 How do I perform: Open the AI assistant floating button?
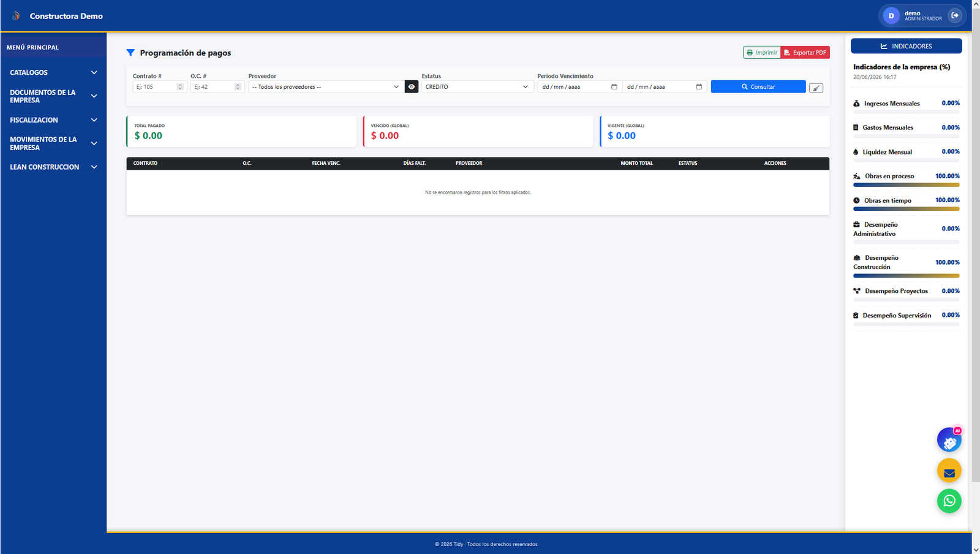coord(949,440)
